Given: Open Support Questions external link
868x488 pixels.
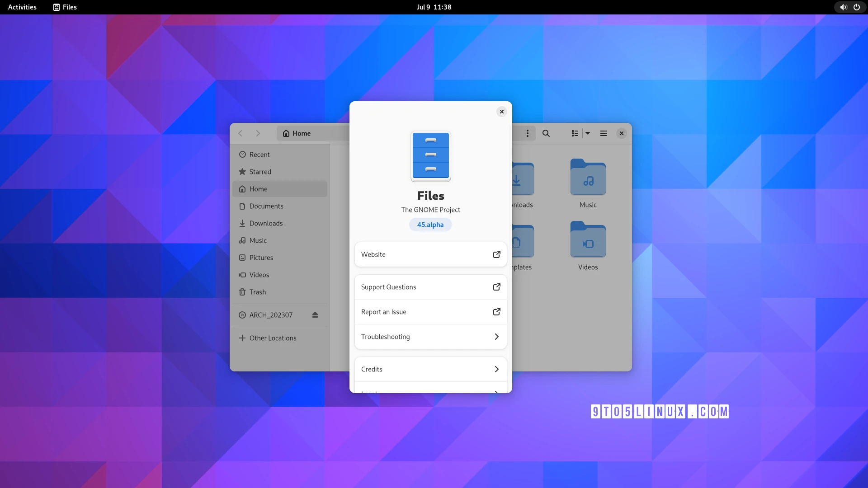Looking at the screenshot, I should (430, 287).
